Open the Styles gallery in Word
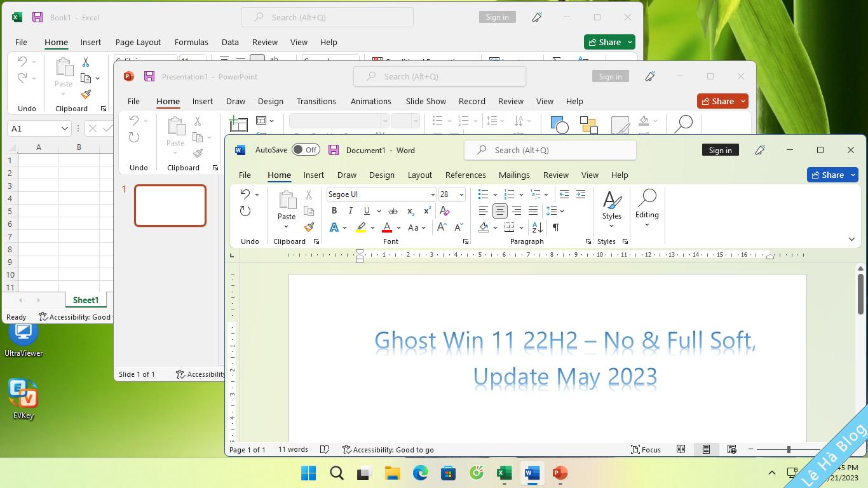This screenshot has height=488, width=868. 612,208
